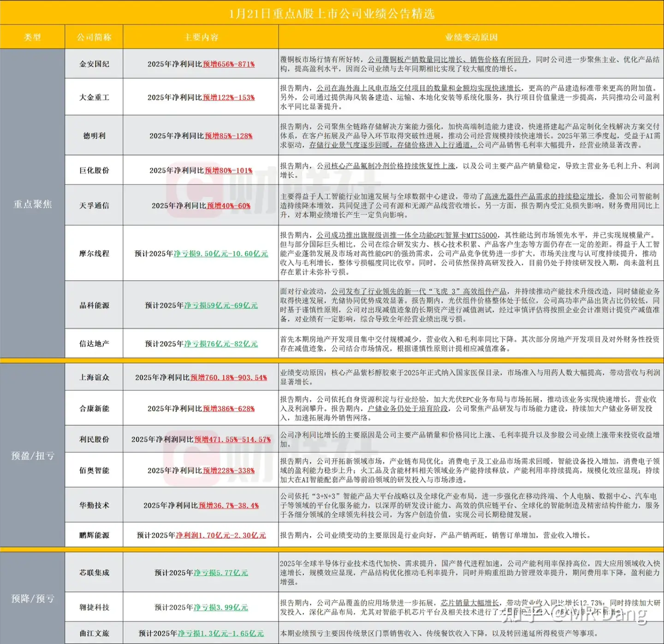
Task: Select the 预盈/扭亏 category cell
Action: (32, 455)
